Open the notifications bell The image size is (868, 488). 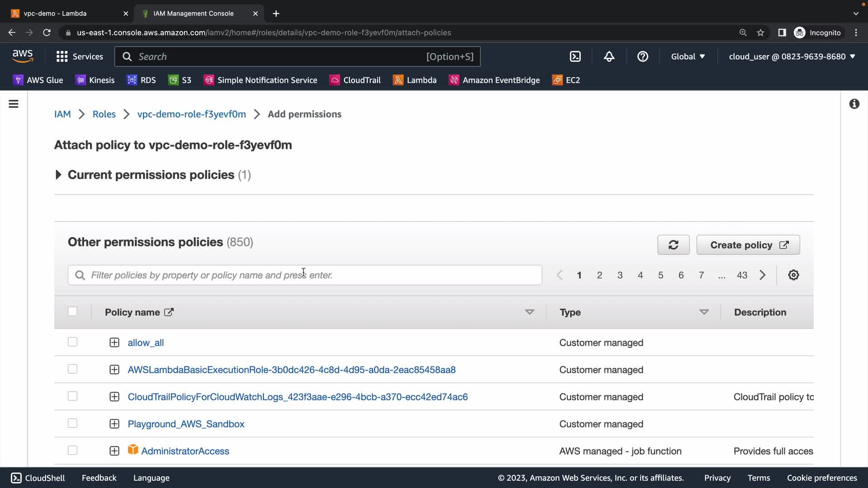tap(609, 56)
